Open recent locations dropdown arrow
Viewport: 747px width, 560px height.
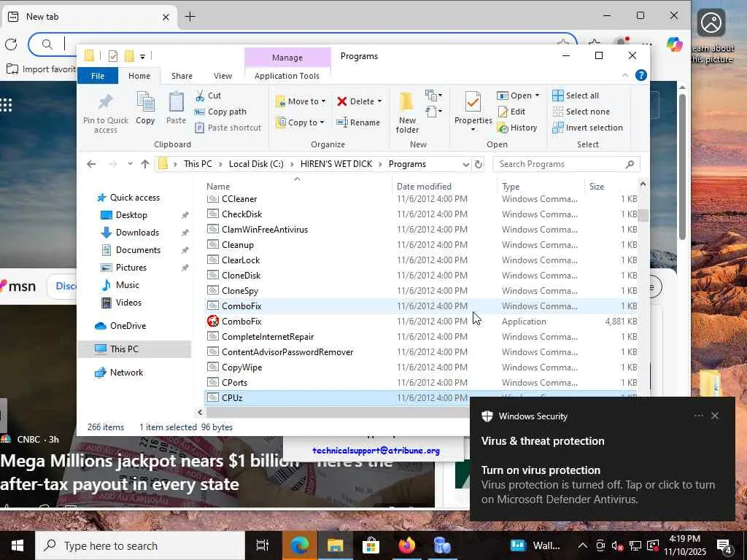130,164
